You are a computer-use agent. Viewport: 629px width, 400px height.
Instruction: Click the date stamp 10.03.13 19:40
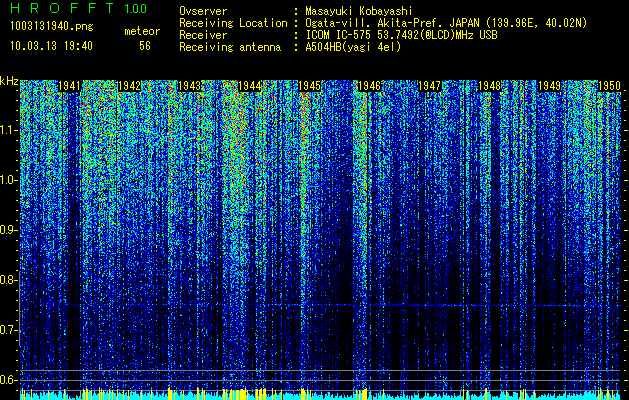[x=51, y=46]
